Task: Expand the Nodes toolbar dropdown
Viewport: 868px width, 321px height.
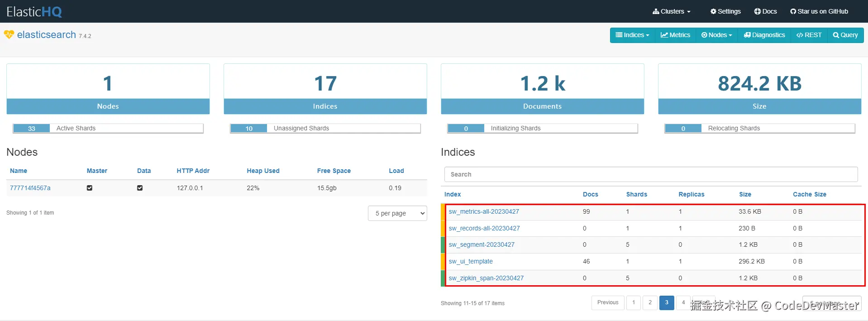Action: coord(717,35)
